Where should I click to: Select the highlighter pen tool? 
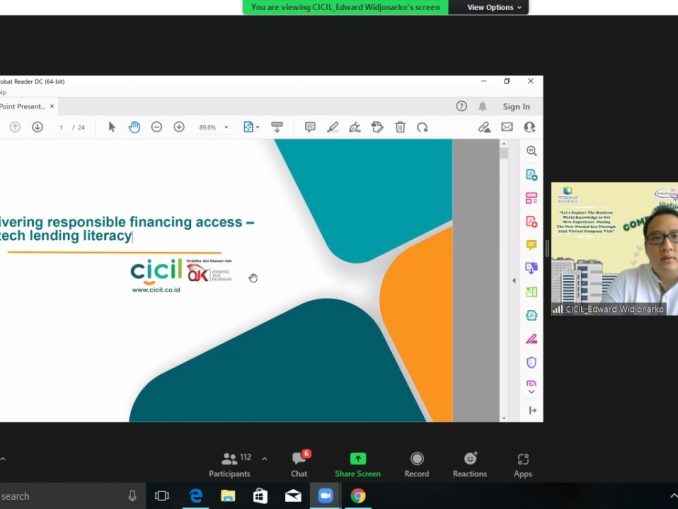tap(332, 127)
